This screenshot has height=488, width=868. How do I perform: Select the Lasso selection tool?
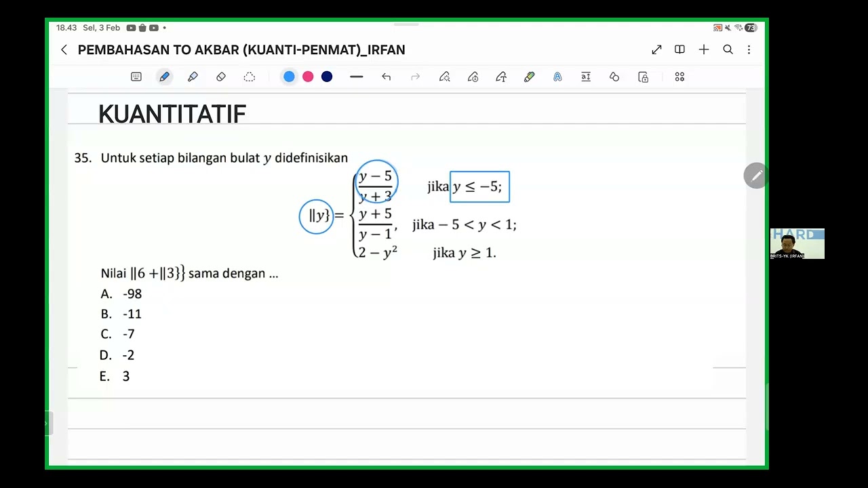pyautogui.click(x=250, y=77)
